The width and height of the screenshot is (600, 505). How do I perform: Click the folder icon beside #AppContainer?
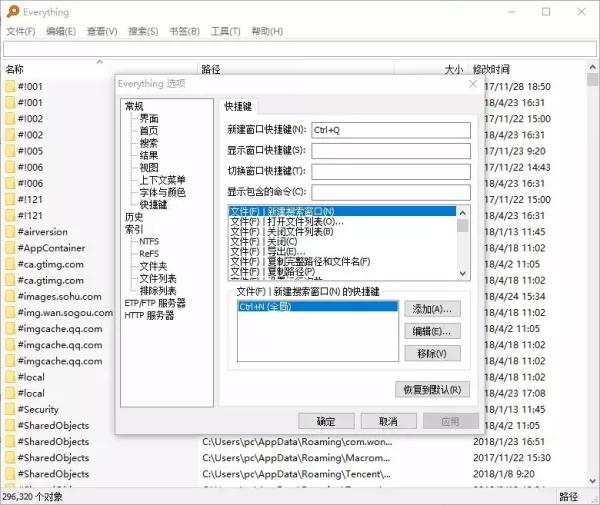coord(10,248)
